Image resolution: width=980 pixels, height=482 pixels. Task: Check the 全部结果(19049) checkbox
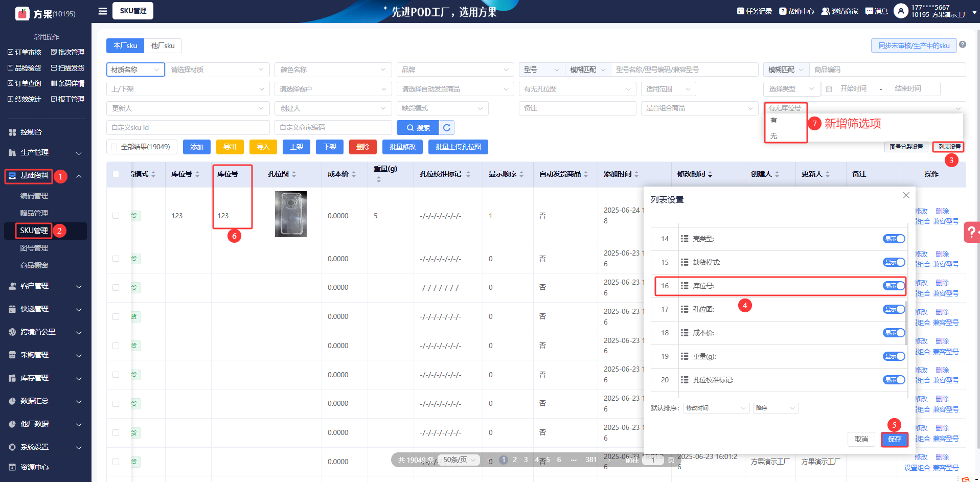click(115, 147)
